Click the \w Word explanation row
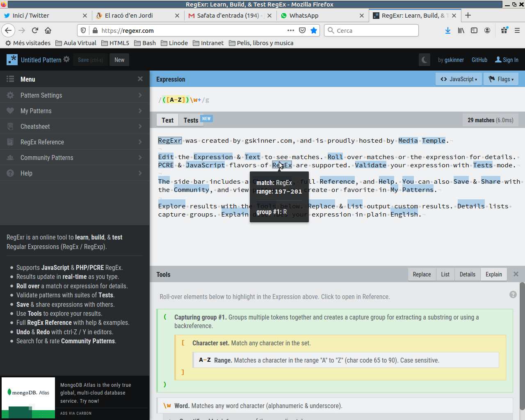This screenshot has height=420, width=525. point(335,406)
